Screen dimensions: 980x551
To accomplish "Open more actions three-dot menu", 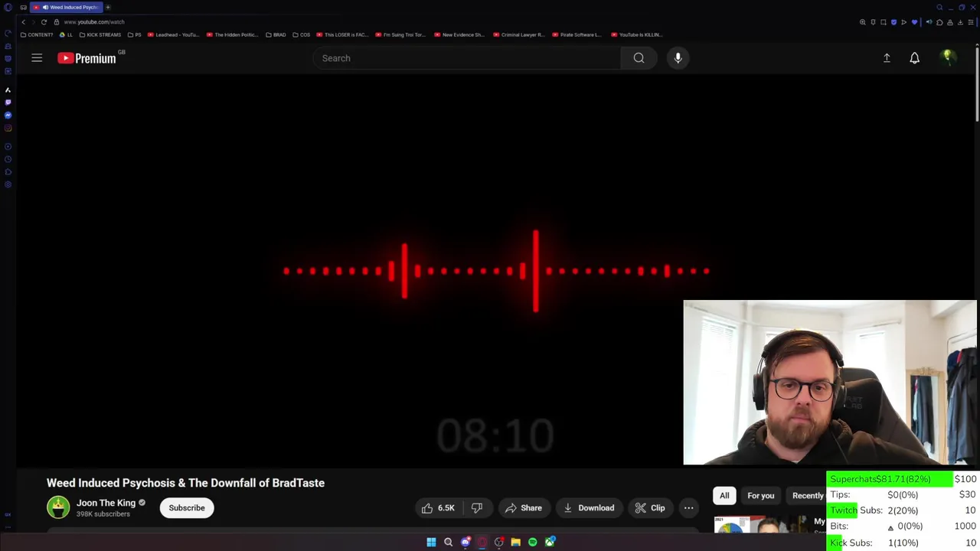I will 688,508.
